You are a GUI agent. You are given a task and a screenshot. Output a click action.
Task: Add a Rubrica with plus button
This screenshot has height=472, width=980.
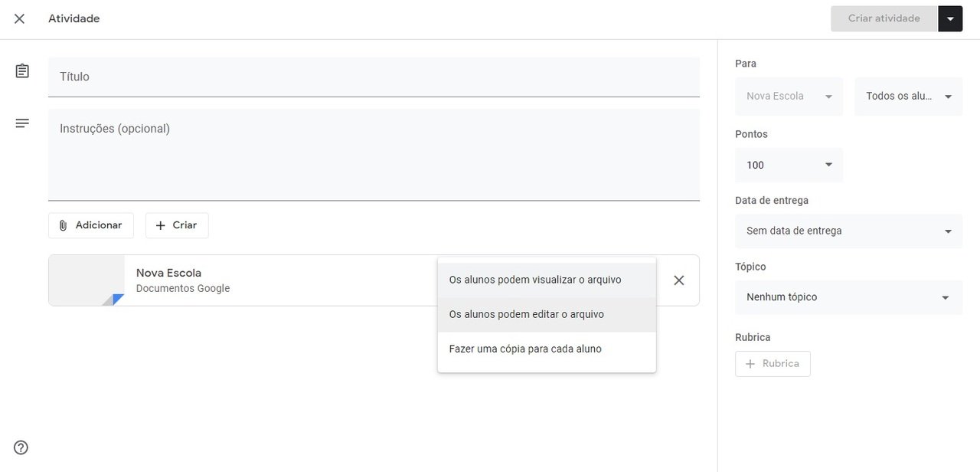773,364
